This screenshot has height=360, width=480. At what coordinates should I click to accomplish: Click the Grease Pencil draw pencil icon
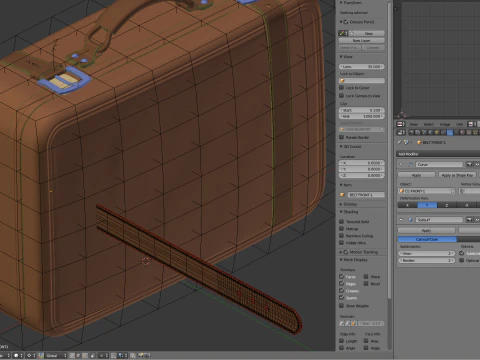pos(342,33)
